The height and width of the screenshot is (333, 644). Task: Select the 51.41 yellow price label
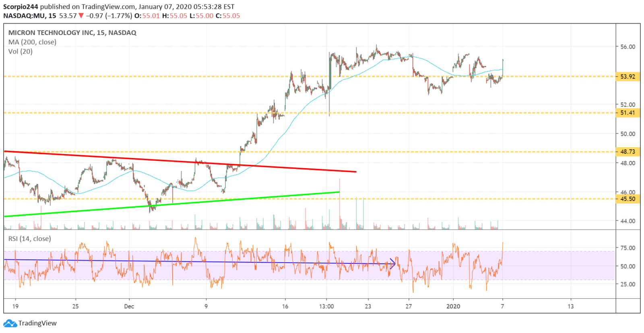627,113
